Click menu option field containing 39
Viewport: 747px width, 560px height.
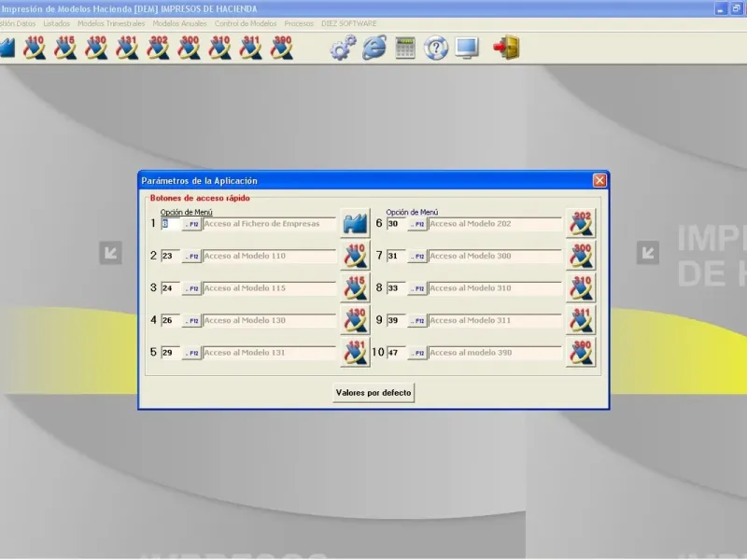click(396, 320)
